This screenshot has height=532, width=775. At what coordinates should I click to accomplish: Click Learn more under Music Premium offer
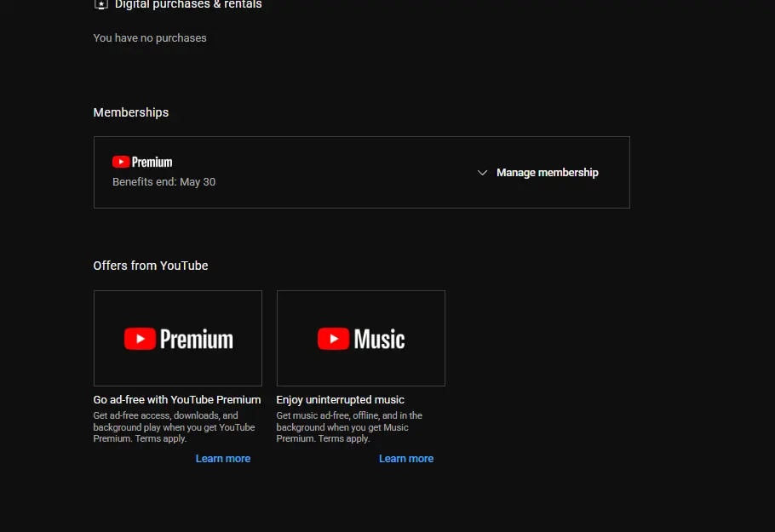point(406,459)
